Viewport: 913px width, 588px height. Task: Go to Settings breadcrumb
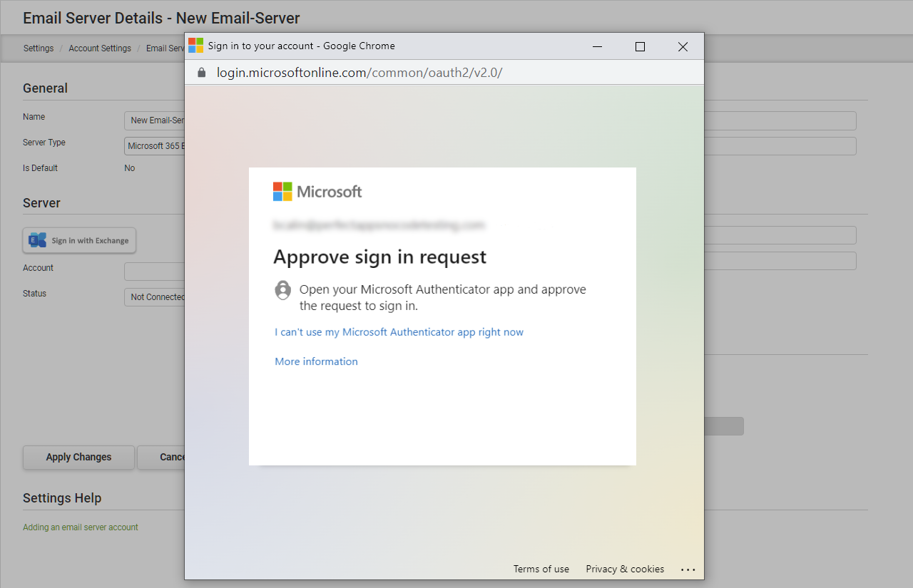coord(39,48)
